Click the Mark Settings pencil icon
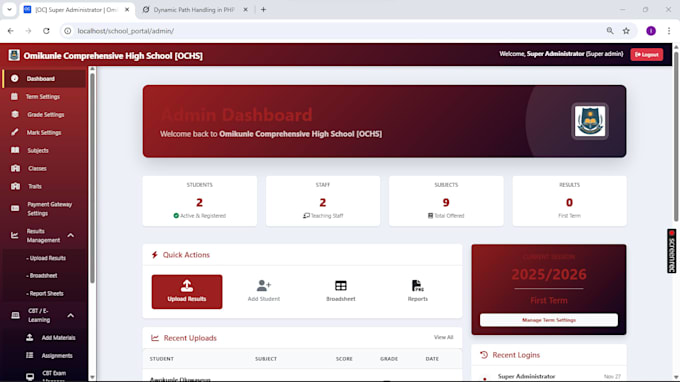Screen dimensions: 680x382 [15, 132]
